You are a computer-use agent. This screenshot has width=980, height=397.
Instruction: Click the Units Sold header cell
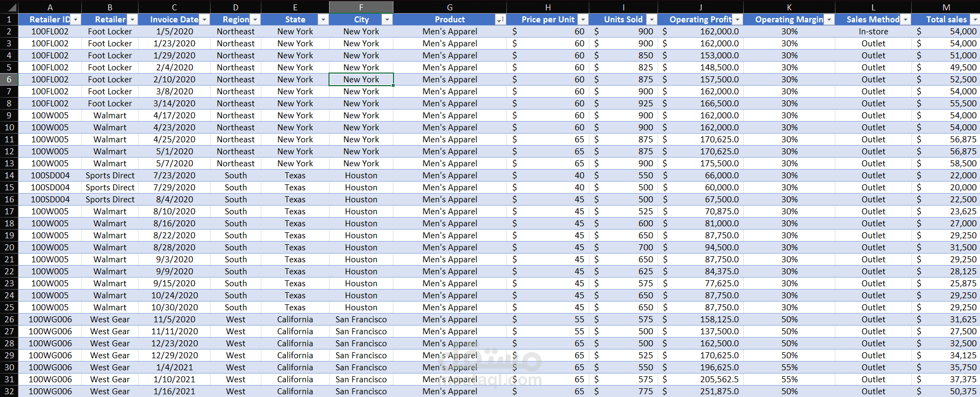click(x=624, y=19)
